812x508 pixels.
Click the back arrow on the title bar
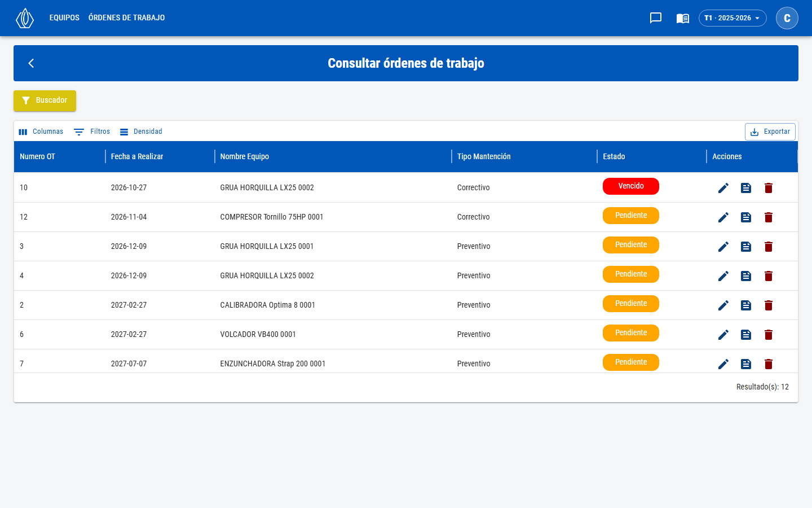coord(32,63)
